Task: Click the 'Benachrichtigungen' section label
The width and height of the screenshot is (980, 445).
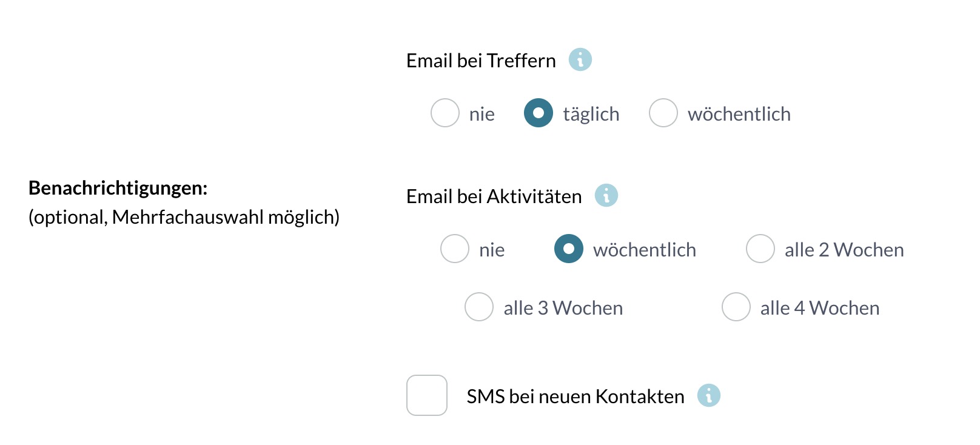Action: (119, 188)
